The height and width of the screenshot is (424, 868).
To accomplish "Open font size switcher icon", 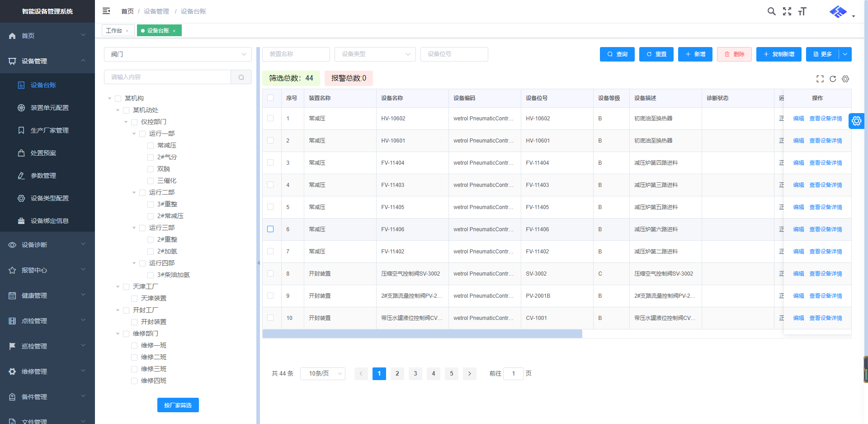I will pyautogui.click(x=802, y=11).
